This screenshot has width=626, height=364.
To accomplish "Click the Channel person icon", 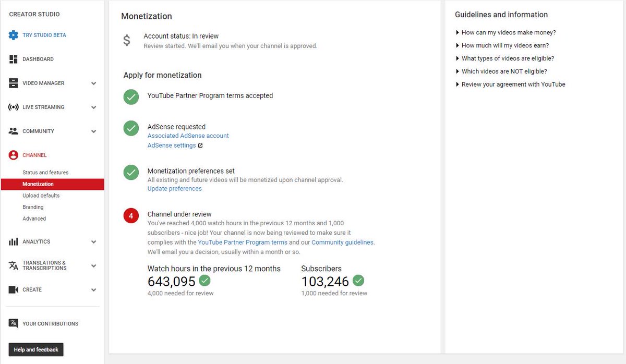I will [x=14, y=155].
